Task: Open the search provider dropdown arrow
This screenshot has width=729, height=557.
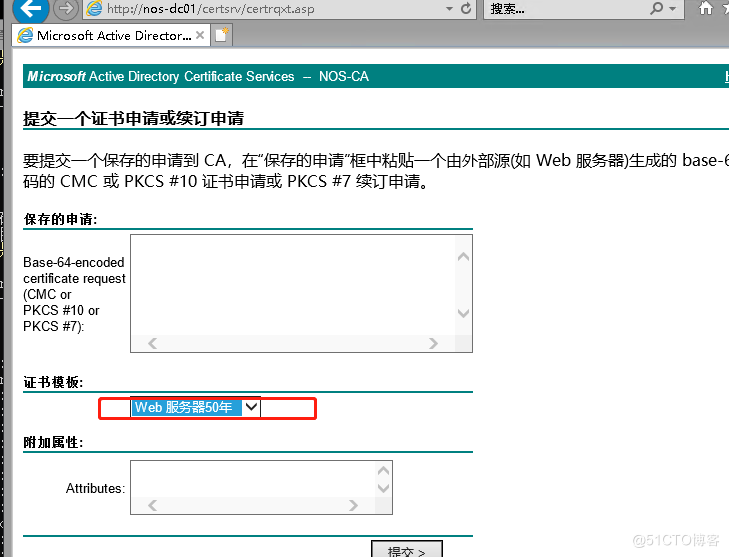Action: pyautogui.click(x=672, y=8)
